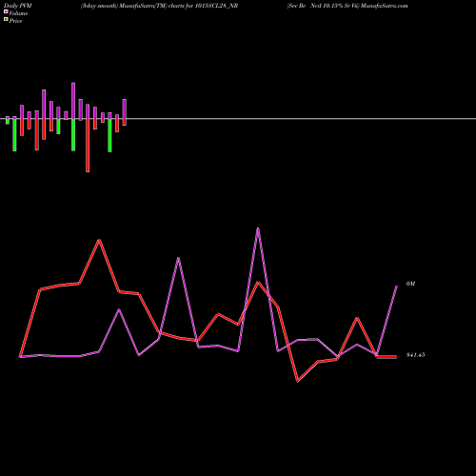Select the 'Price' legend label

coord(15,21)
